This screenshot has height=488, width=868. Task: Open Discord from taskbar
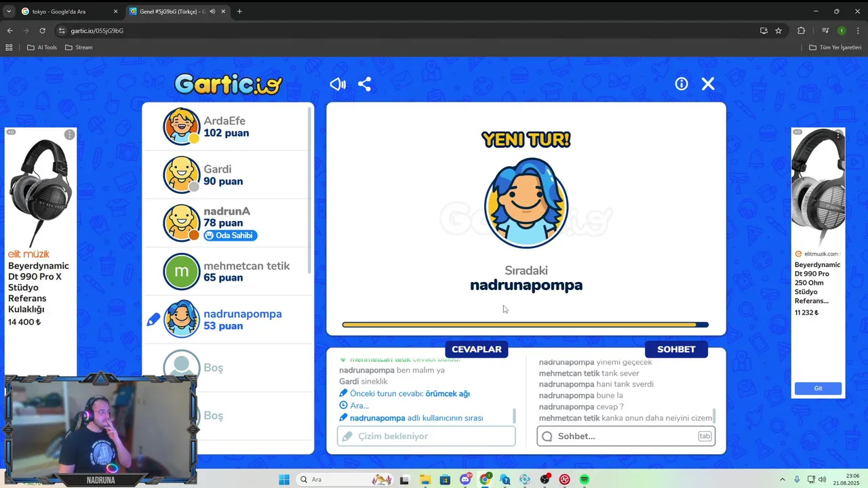pos(465,479)
